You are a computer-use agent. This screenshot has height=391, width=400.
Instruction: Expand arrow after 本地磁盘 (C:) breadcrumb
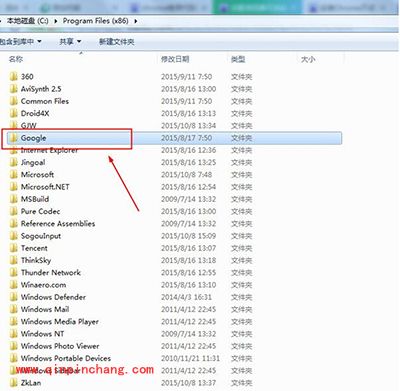55,21
